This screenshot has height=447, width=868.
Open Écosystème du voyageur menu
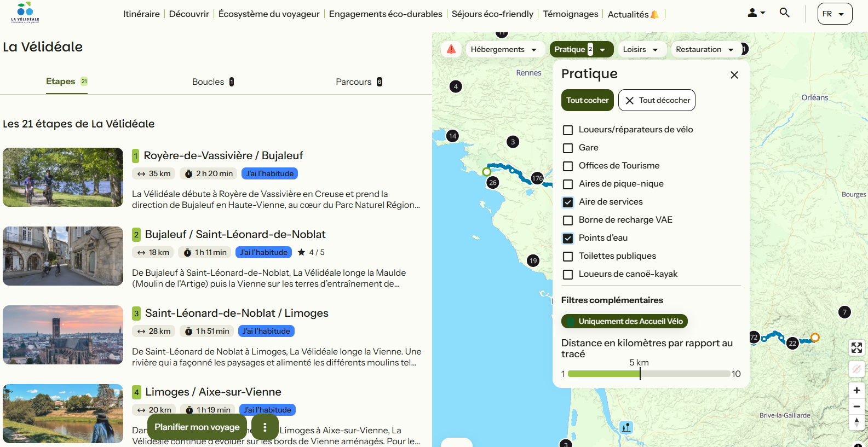[x=269, y=14]
